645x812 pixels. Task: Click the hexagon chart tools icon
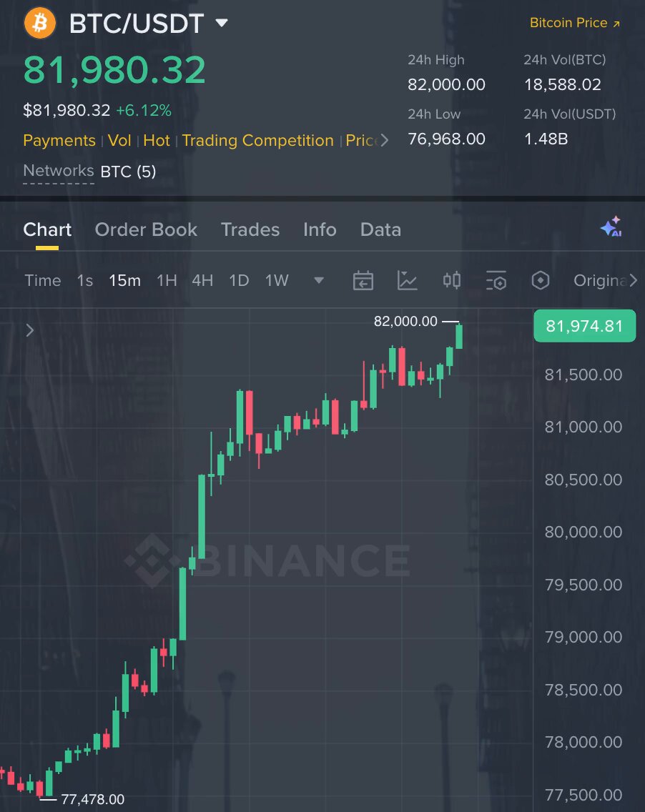point(541,280)
